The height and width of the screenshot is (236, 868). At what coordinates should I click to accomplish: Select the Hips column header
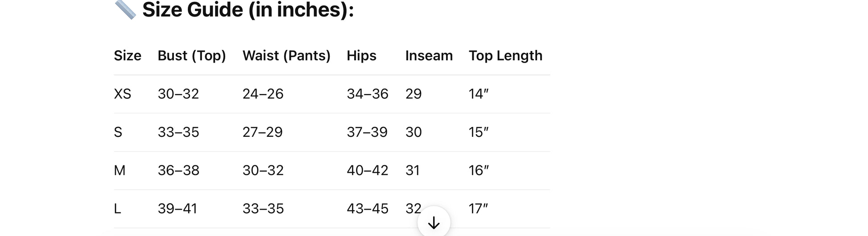click(361, 55)
